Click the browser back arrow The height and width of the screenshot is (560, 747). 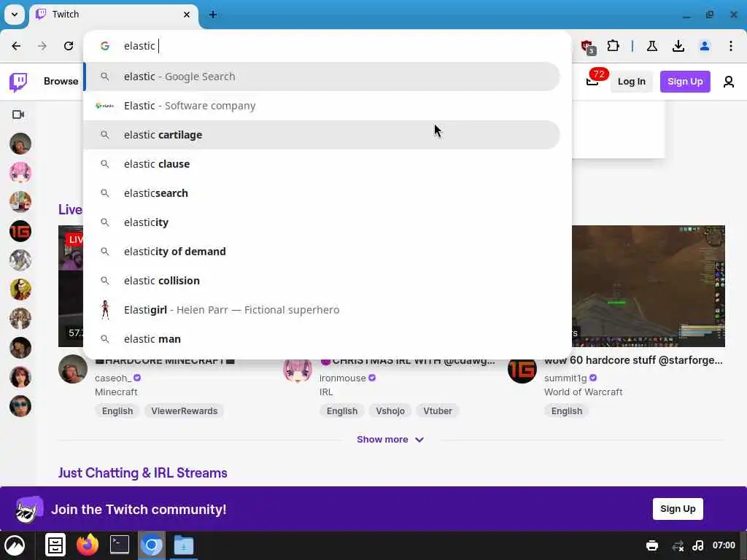coord(16,46)
